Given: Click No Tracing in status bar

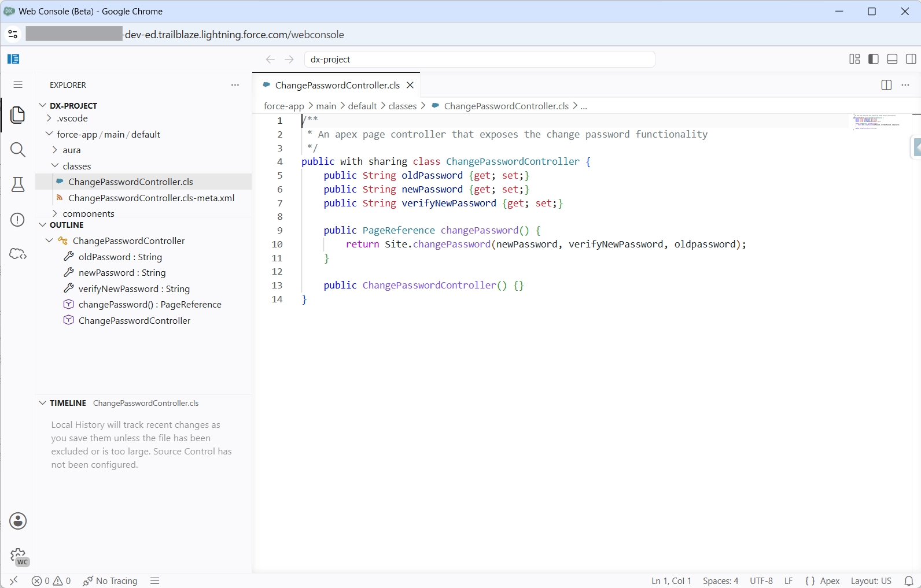Looking at the screenshot, I should 110,580.
